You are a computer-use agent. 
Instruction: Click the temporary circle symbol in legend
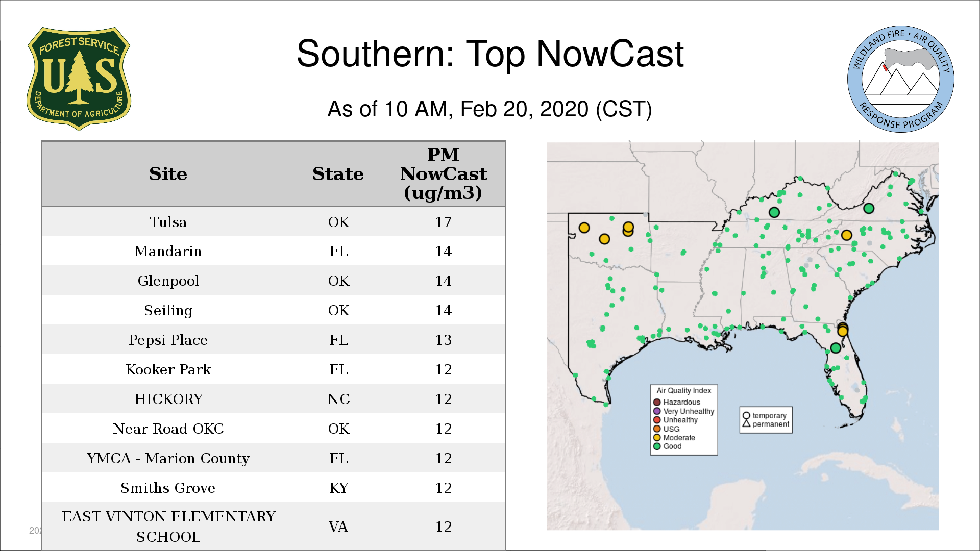point(746,416)
